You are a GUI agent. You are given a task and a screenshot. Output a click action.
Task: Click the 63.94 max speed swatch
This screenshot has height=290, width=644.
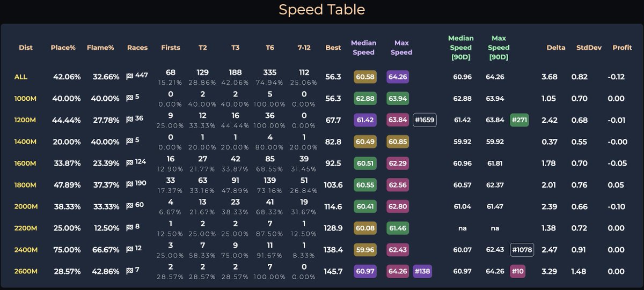(398, 99)
